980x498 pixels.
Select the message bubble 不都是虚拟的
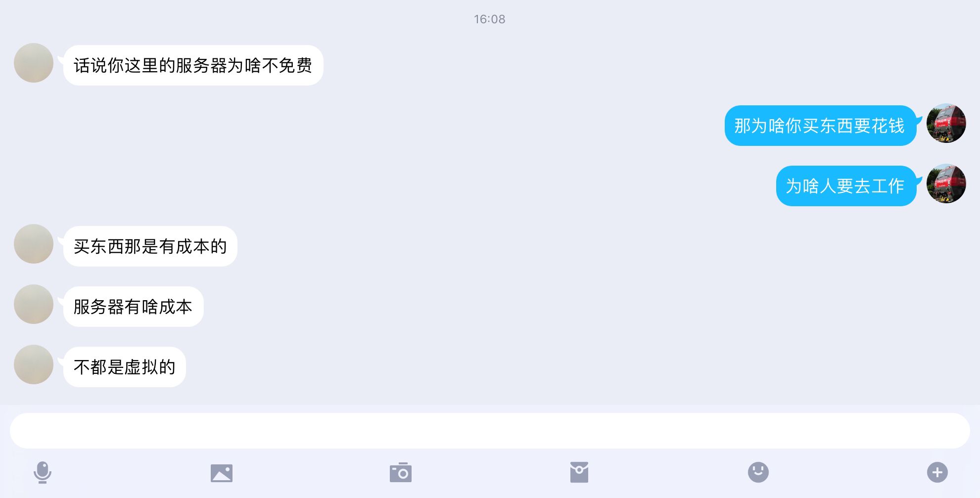125,367
